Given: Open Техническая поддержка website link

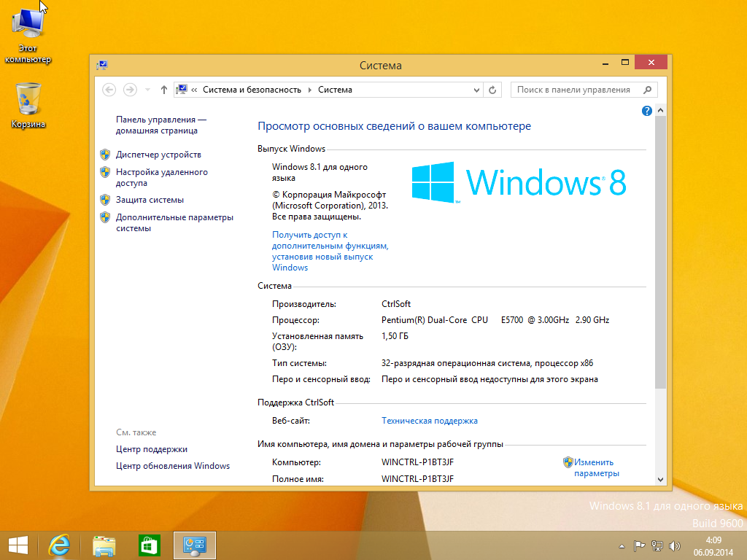Looking at the screenshot, I should click(429, 421).
